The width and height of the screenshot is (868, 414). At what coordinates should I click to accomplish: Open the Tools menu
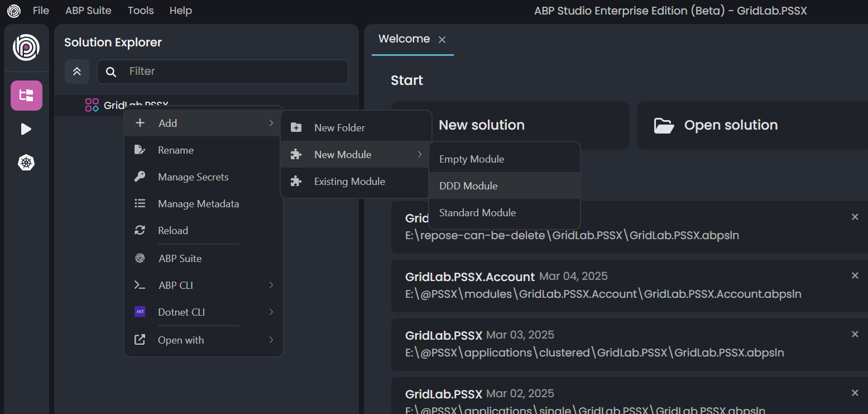pos(141,11)
